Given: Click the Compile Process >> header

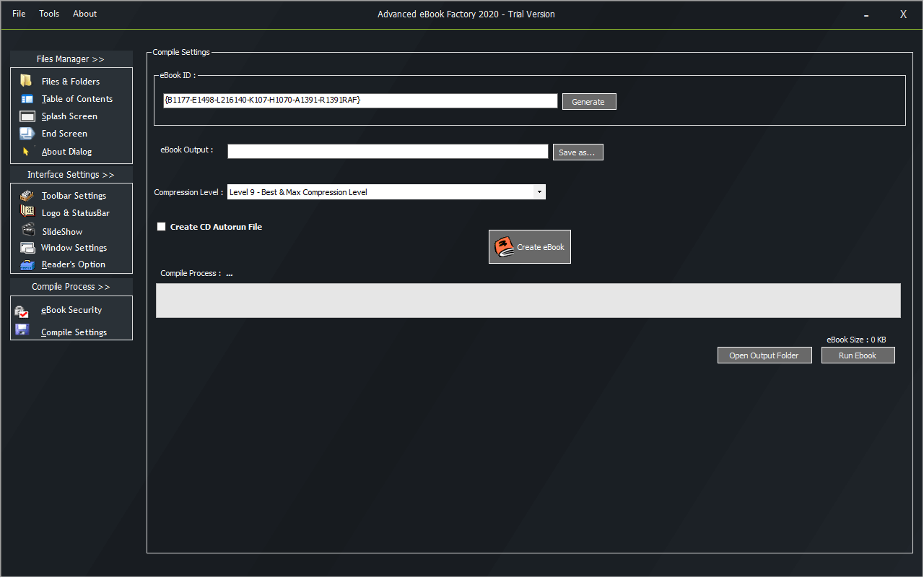Looking at the screenshot, I should (71, 287).
